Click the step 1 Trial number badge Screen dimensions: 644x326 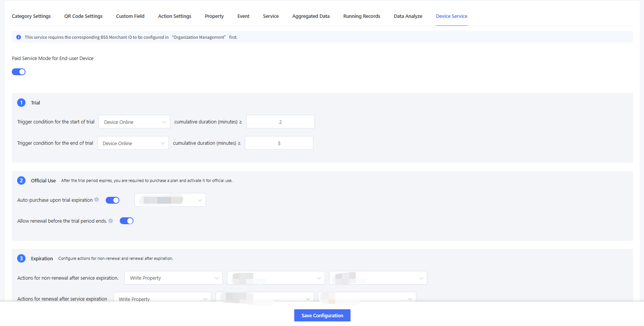coord(21,103)
